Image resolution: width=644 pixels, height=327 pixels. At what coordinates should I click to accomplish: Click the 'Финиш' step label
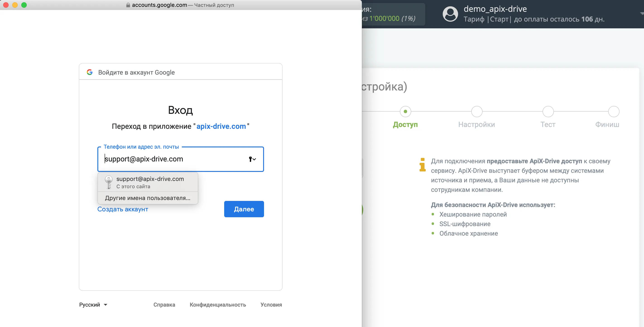point(607,124)
